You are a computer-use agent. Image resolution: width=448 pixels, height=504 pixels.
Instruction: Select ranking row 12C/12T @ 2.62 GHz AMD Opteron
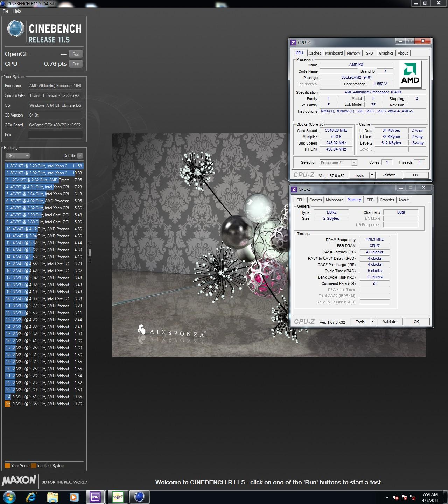click(x=44, y=180)
